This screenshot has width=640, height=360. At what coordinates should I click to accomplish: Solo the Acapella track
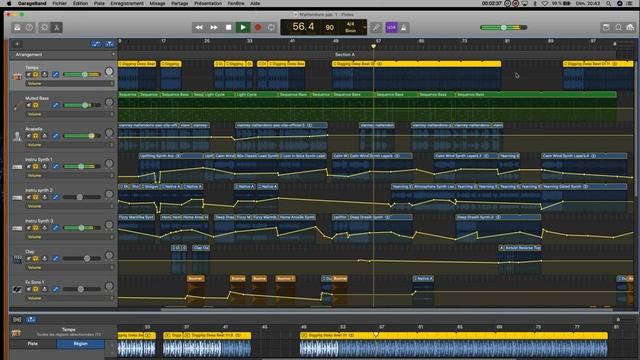tap(36, 136)
